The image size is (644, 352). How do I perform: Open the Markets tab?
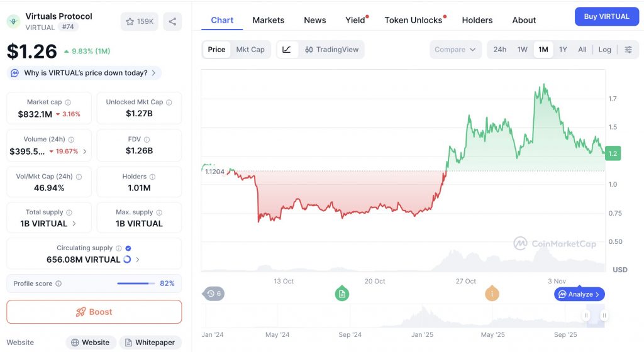(268, 20)
